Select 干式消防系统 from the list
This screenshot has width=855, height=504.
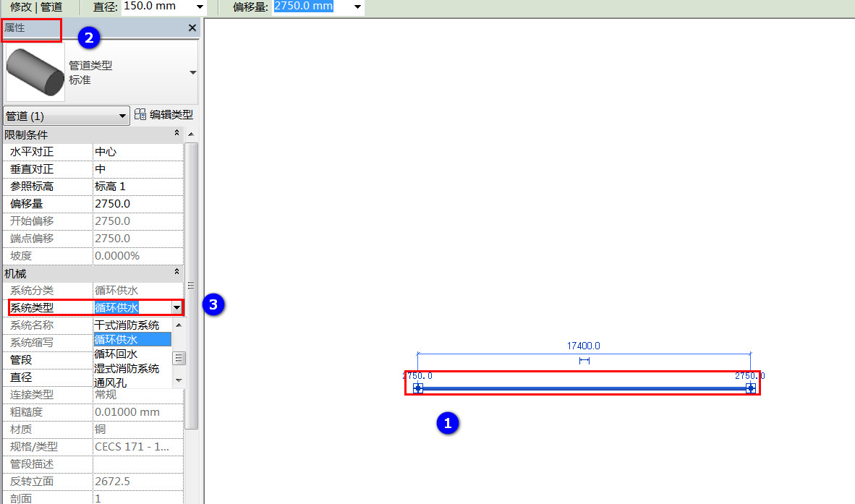coord(127,325)
